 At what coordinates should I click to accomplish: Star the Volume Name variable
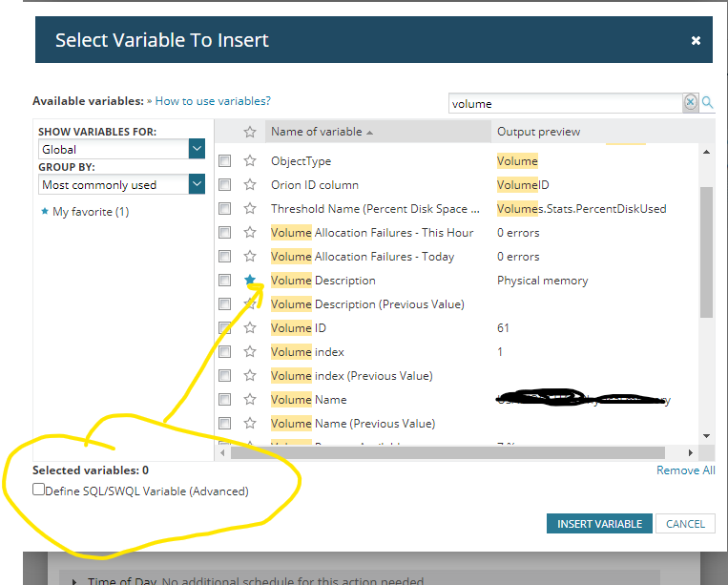pos(250,399)
